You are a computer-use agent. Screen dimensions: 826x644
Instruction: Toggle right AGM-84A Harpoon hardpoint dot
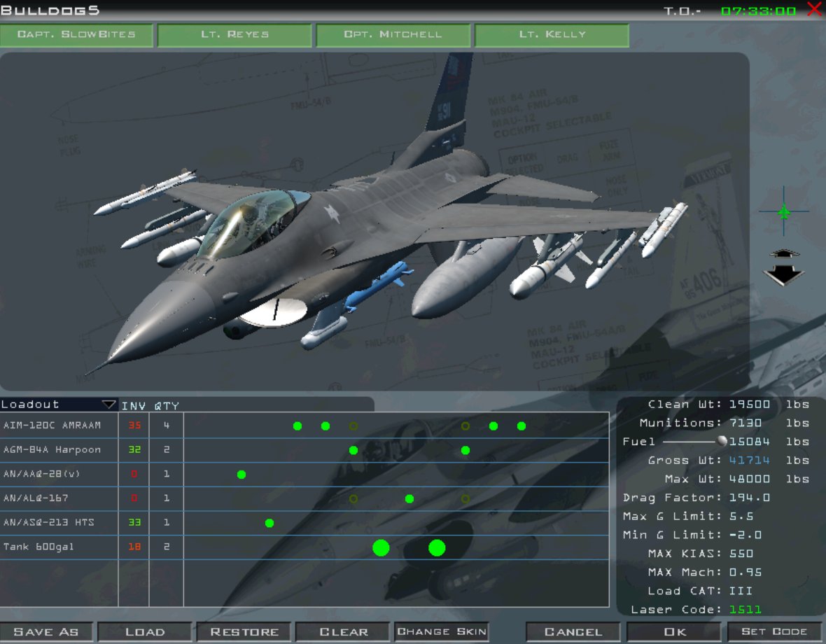tap(465, 450)
